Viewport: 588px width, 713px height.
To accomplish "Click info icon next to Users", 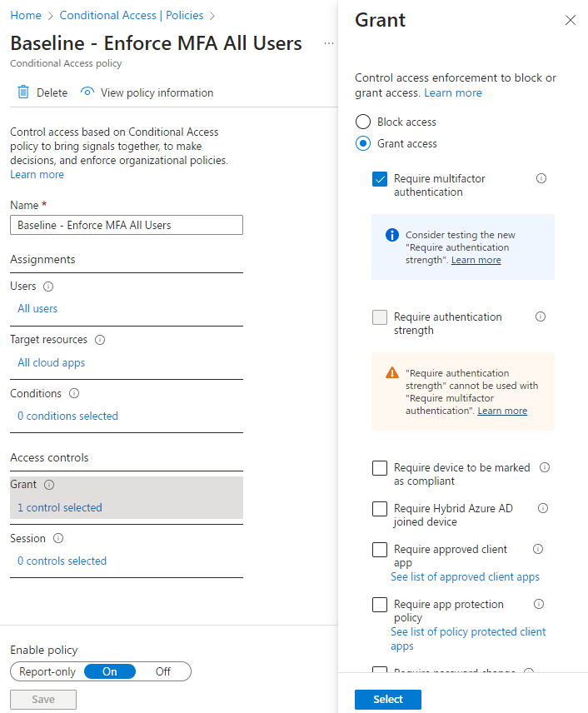I will (47, 287).
